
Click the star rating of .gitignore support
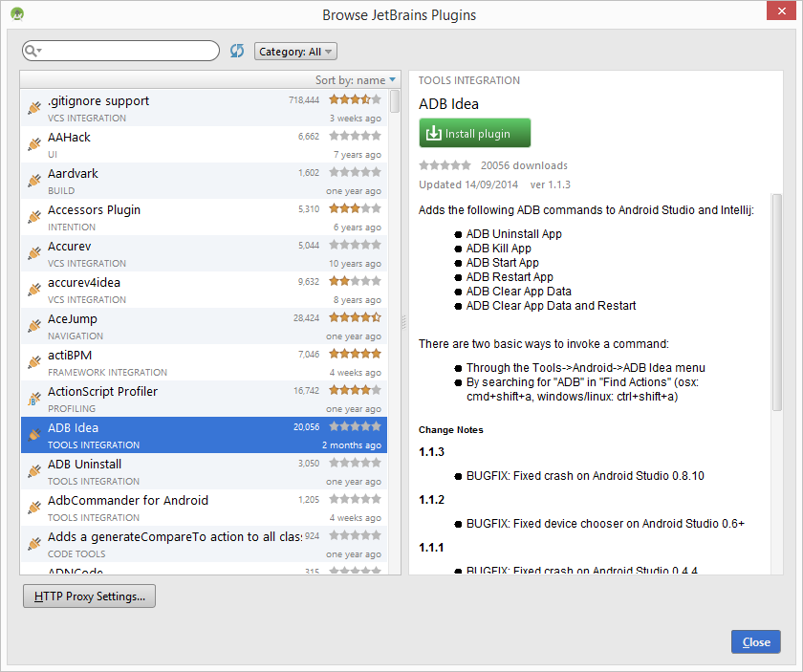click(x=355, y=99)
